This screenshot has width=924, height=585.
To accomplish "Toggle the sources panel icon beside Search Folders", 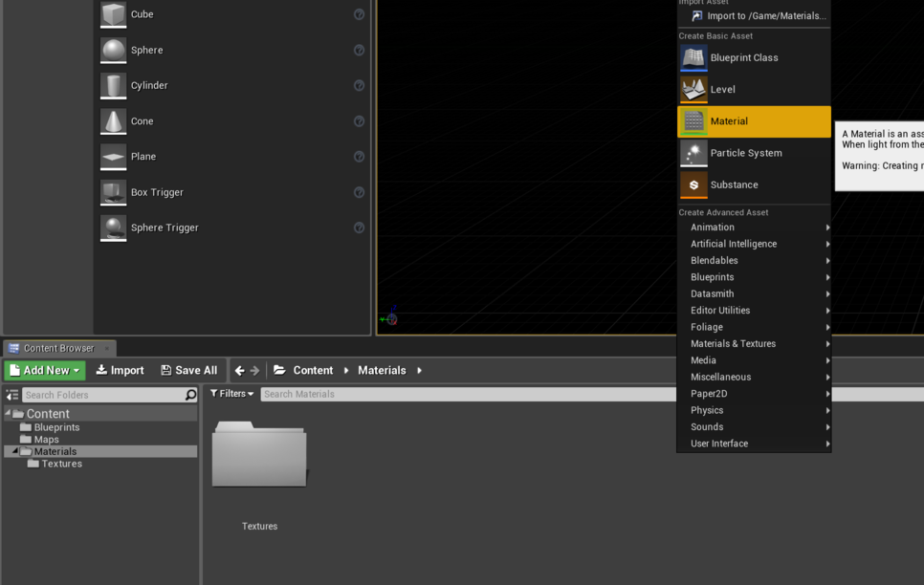I will 12,395.
